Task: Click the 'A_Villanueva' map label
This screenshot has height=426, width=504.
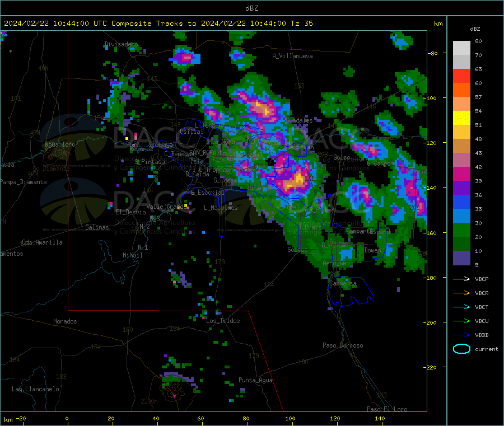Action: point(292,56)
